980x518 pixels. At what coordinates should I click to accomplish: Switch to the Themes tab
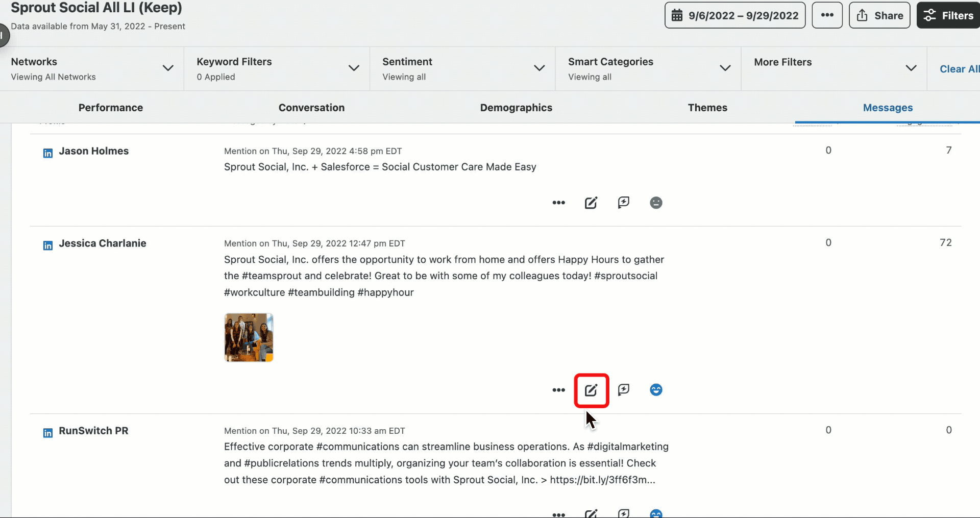(707, 108)
